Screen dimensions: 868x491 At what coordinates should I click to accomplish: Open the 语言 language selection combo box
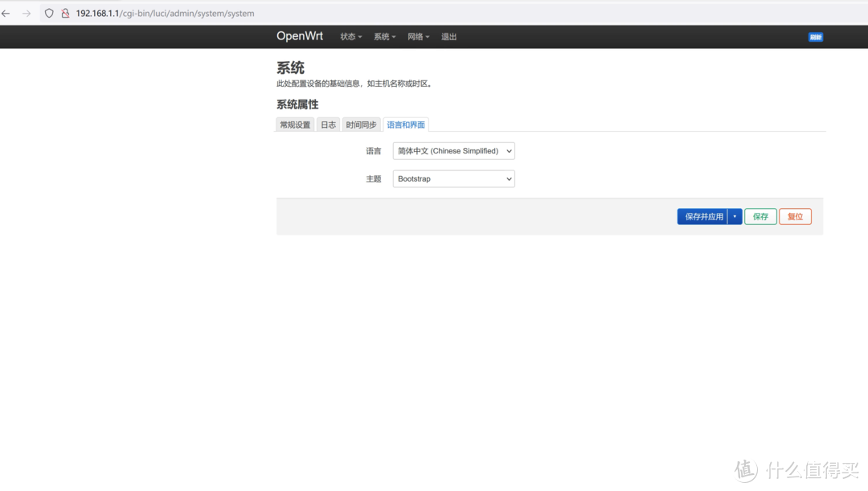(452, 150)
